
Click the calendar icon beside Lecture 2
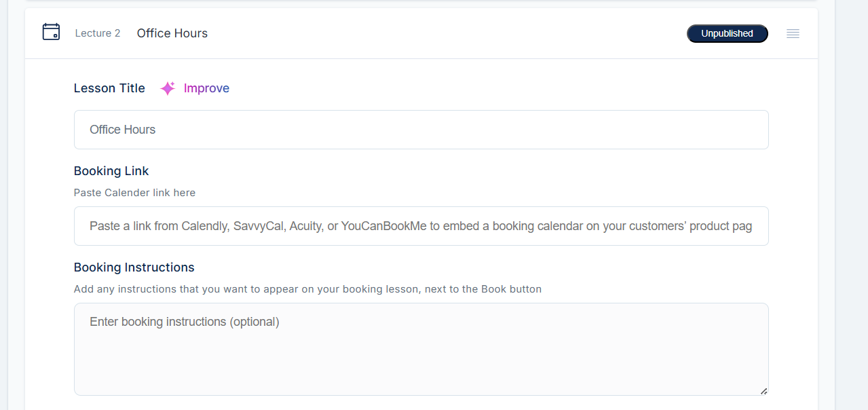click(x=51, y=32)
